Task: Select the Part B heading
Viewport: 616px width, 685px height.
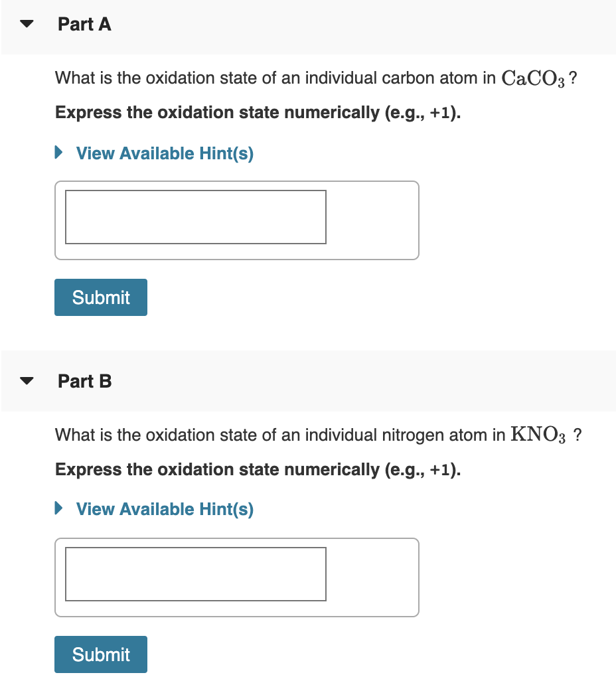Action: 84,381
